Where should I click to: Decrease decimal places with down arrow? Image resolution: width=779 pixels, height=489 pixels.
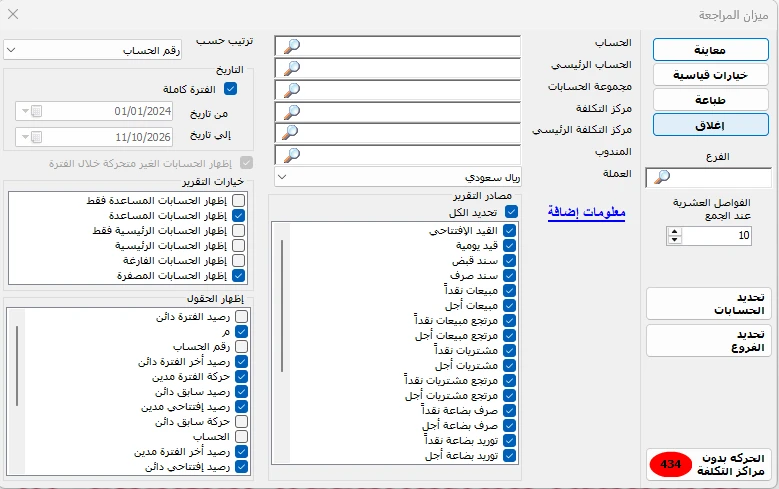tap(674, 240)
